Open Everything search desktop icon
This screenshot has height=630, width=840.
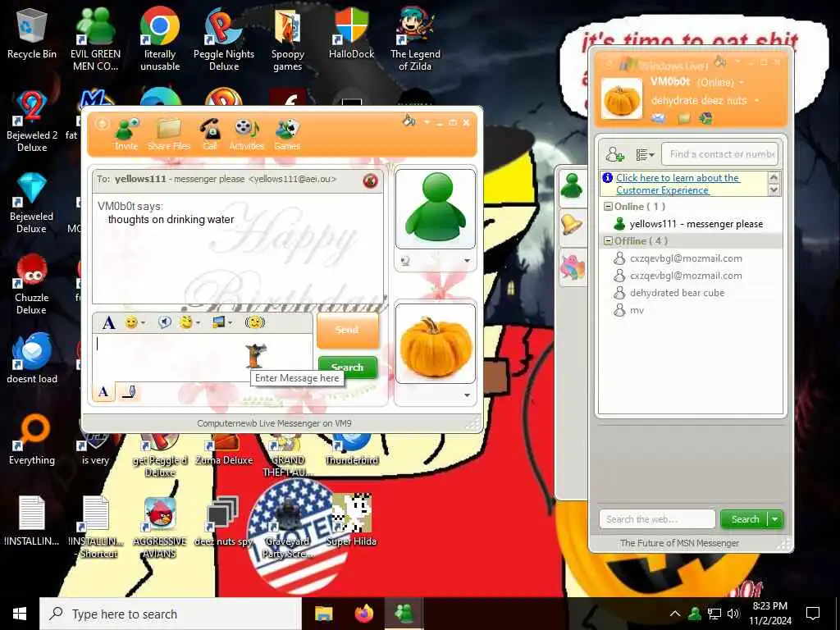pos(32,440)
